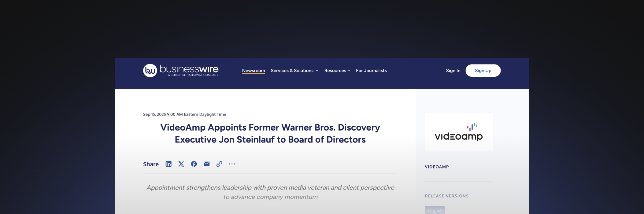644x214 pixels.
Task: Click the VideoAmp Appoints headline
Action: (x=270, y=133)
